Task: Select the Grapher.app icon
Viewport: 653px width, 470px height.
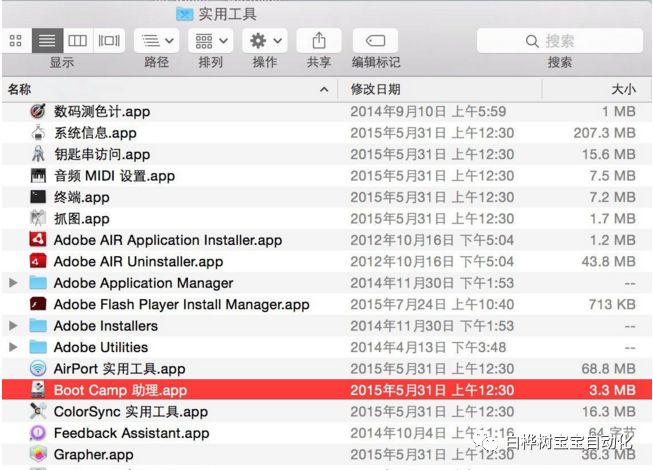Action: (38, 454)
